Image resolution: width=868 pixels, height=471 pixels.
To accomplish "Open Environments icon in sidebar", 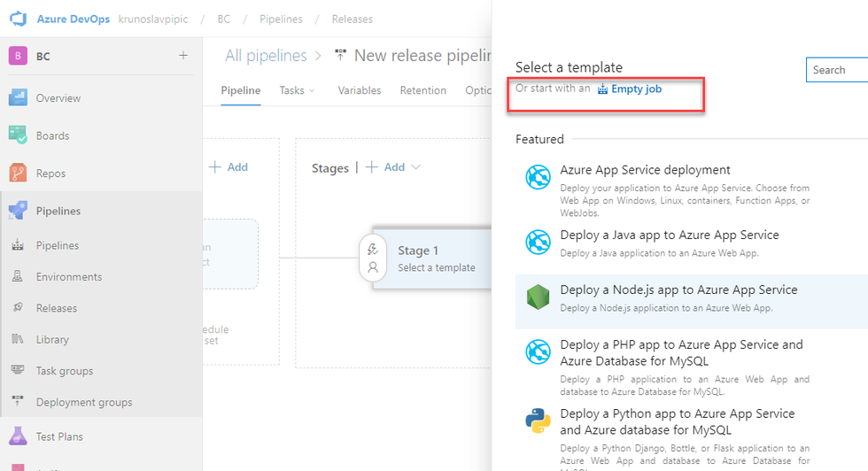I will [18, 275].
